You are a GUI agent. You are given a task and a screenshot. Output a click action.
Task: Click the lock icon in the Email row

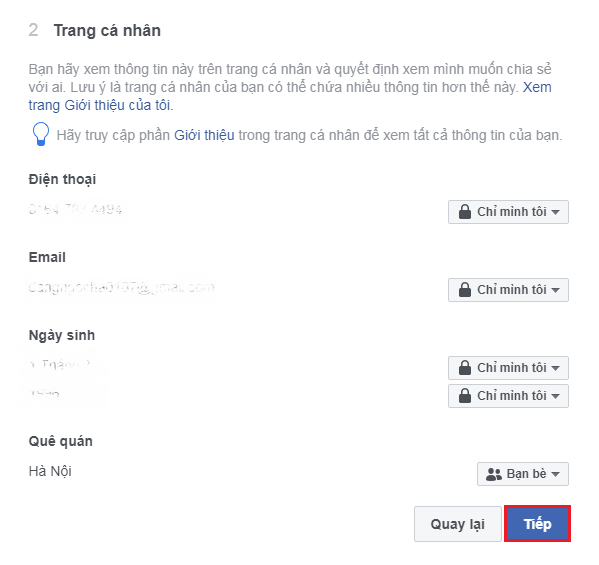coord(465,290)
